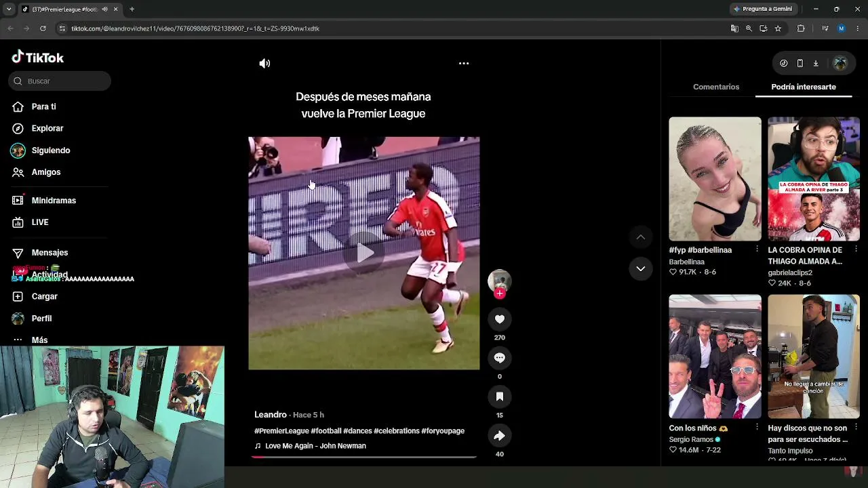
Task: Open the mobile app phone icon
Action: point(800,63)
